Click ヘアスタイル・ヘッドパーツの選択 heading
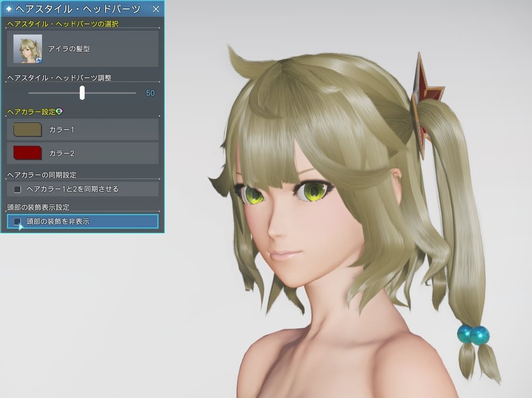The width and height of the screenshot is (532, 398). coord(63,24)
